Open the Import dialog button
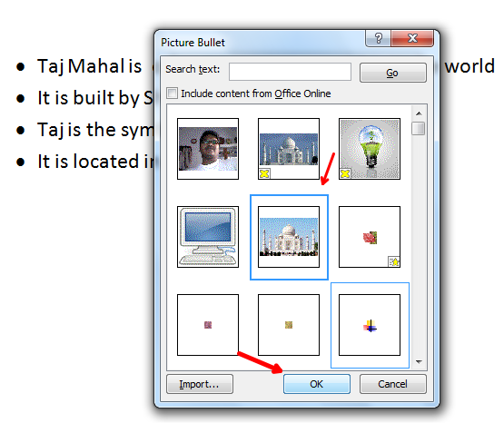The image size is (504, 423). pos(200,384)
